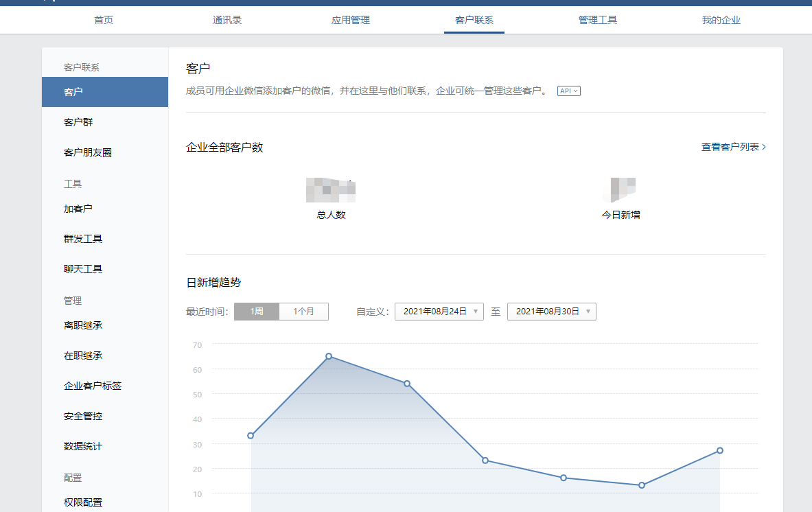Open the 管理工具 tab
The height and width of the screenshot is (512, 812).
(598, 20)
